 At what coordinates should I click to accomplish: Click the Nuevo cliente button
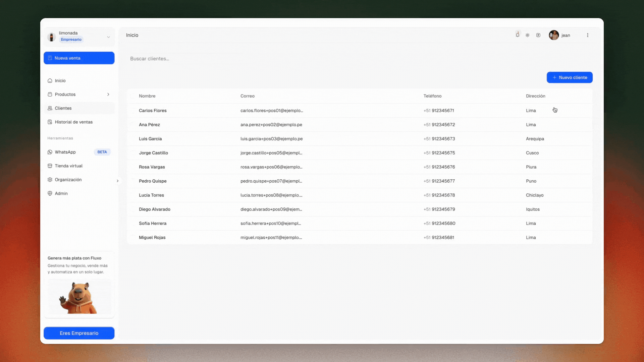570,77
